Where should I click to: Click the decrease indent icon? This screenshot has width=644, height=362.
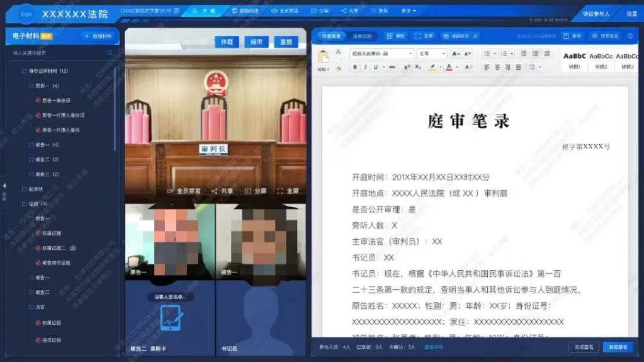(524, 54)
